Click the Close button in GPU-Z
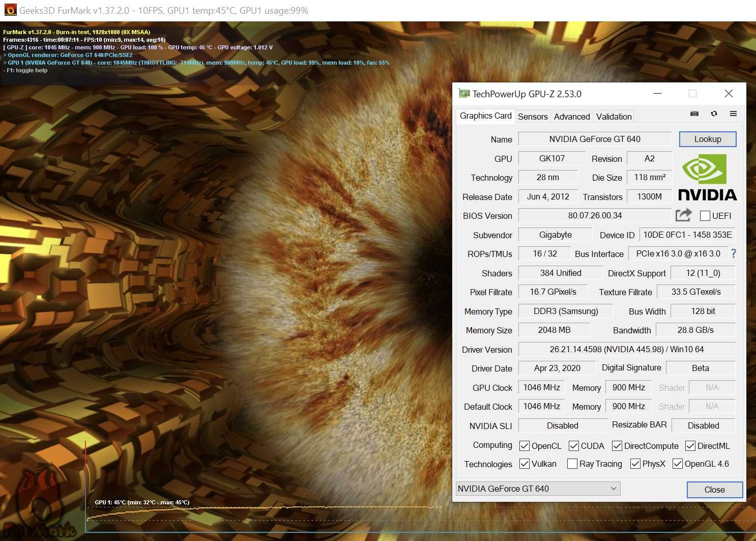 (x=714, y=490)
